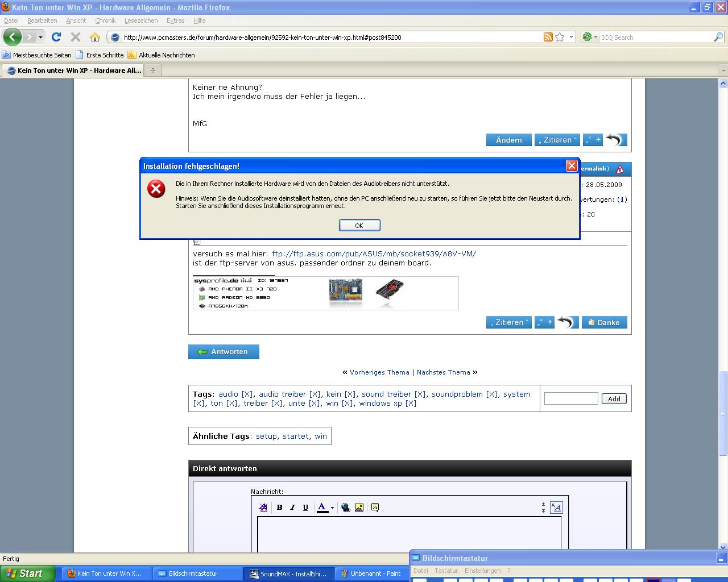
Task: Expand the back/forward history dropdown
Action: click(40, 37)
